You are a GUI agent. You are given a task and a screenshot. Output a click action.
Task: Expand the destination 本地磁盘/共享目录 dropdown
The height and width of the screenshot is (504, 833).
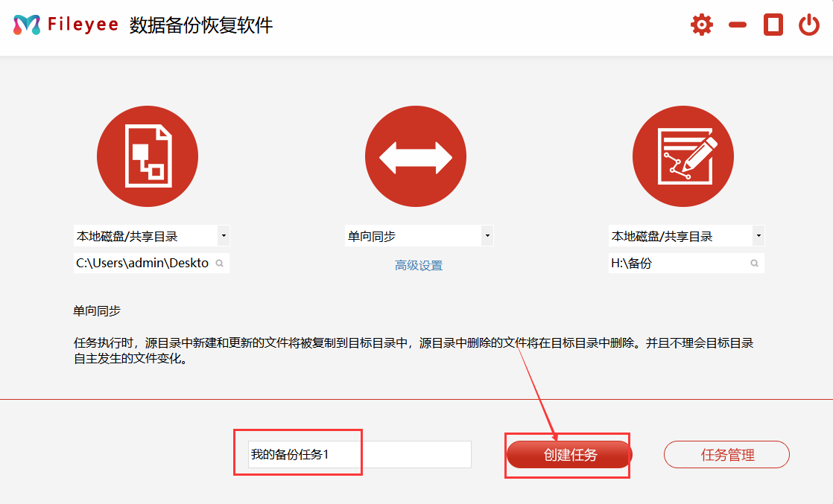pyautogui.click(x=758, y=236)
